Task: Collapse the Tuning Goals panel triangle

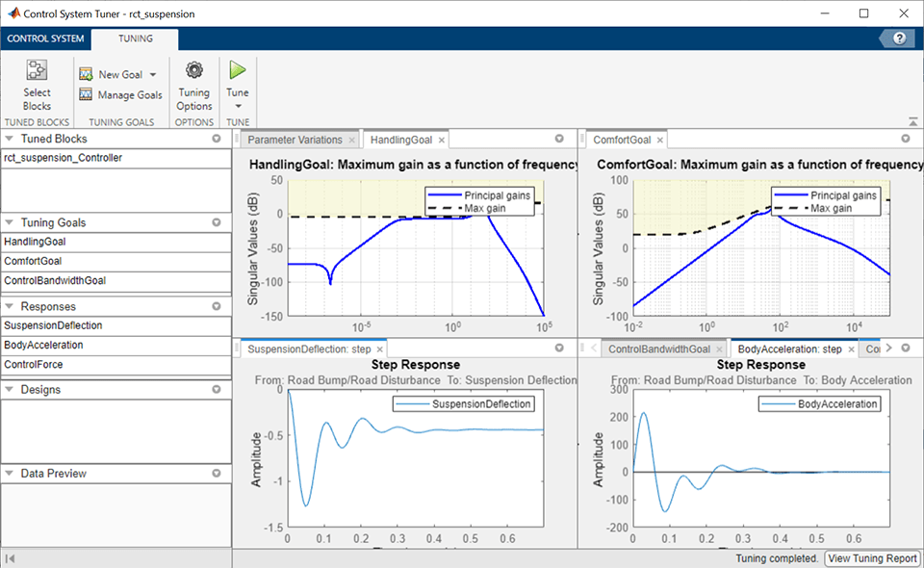Action: [10, 222]
